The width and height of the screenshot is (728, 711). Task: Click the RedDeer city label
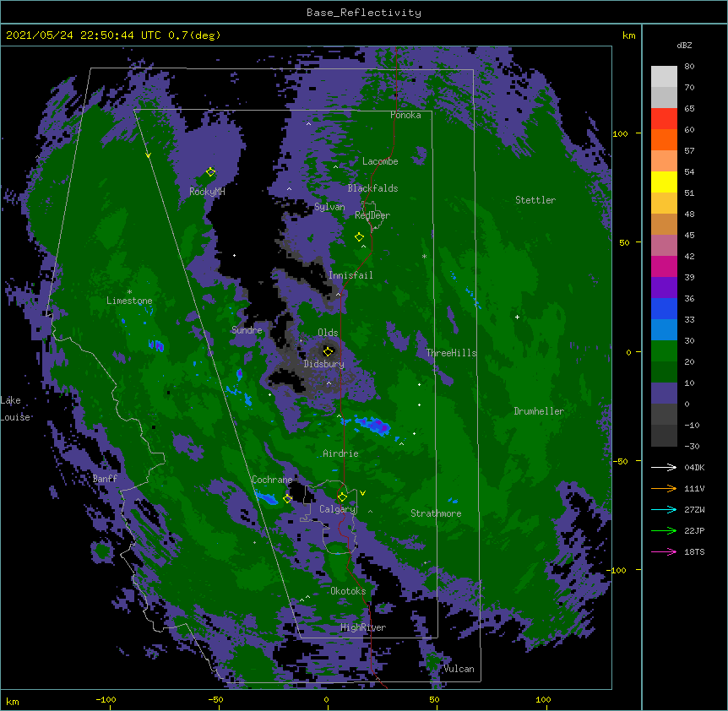372,215
